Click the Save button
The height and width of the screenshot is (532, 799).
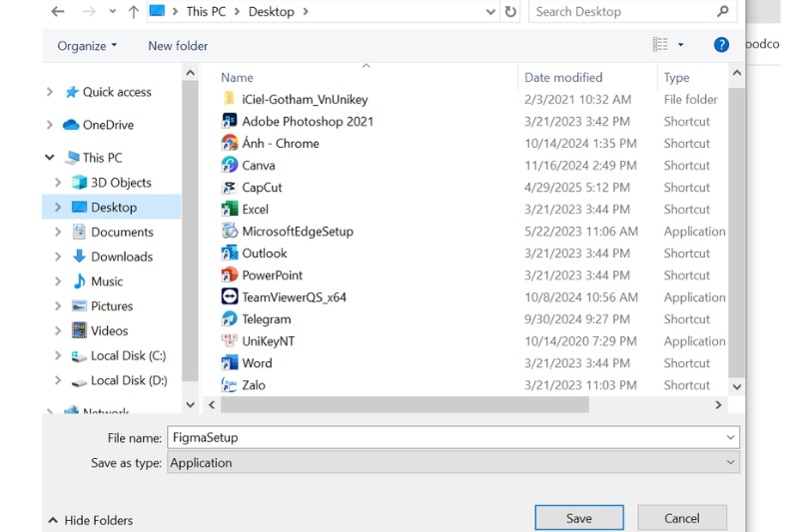click(579, 518)
